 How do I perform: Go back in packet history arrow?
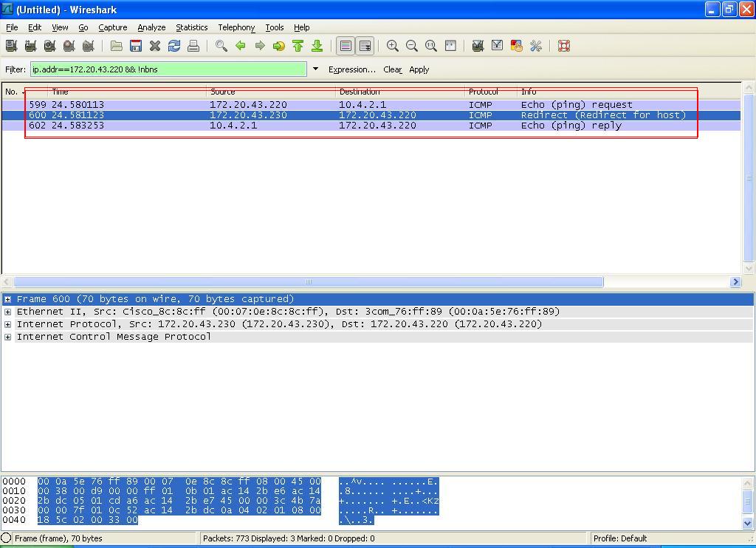[x=241, y=46]
